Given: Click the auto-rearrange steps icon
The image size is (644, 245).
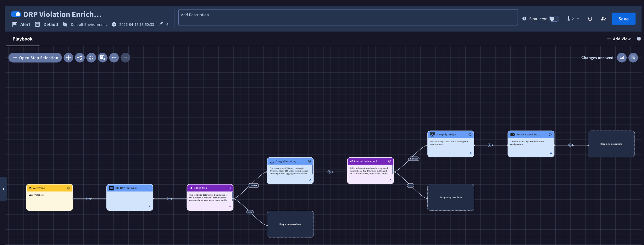Looking at the screenshot, I should point(80,58).
